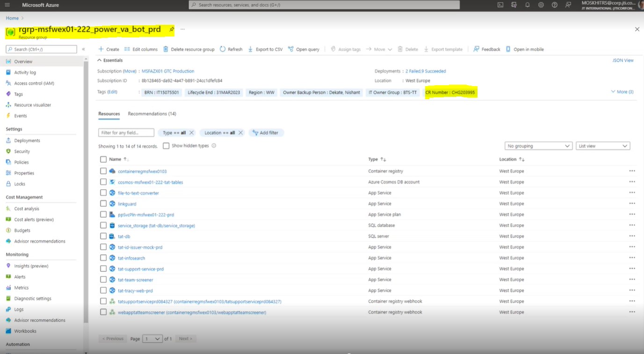The height and width of the screenshot is (354, 644).
Task: Open row options for linkguard
Action: click(x=632, y=204)
